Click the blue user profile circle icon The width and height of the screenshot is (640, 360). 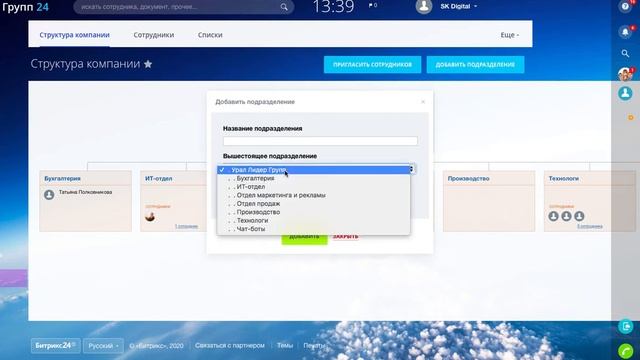pos(625,93)
